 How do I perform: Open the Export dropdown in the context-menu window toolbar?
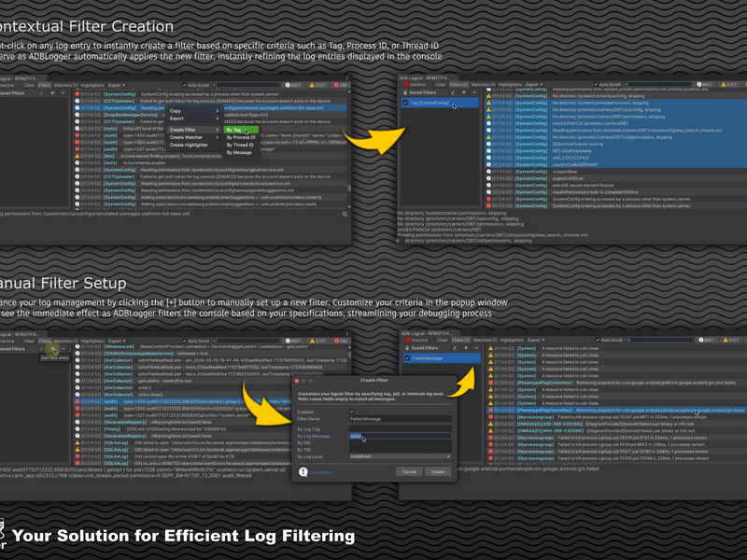point(117,85)
